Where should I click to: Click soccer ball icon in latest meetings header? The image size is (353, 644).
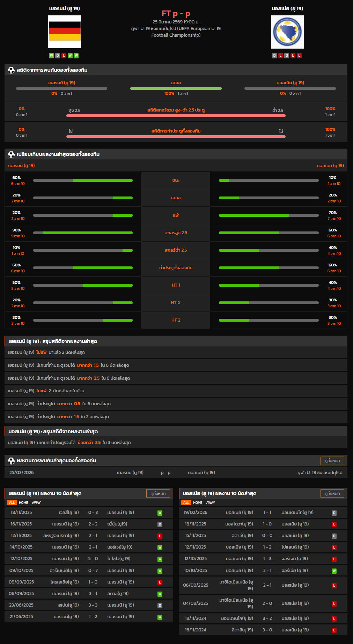(x=11, y=461)
